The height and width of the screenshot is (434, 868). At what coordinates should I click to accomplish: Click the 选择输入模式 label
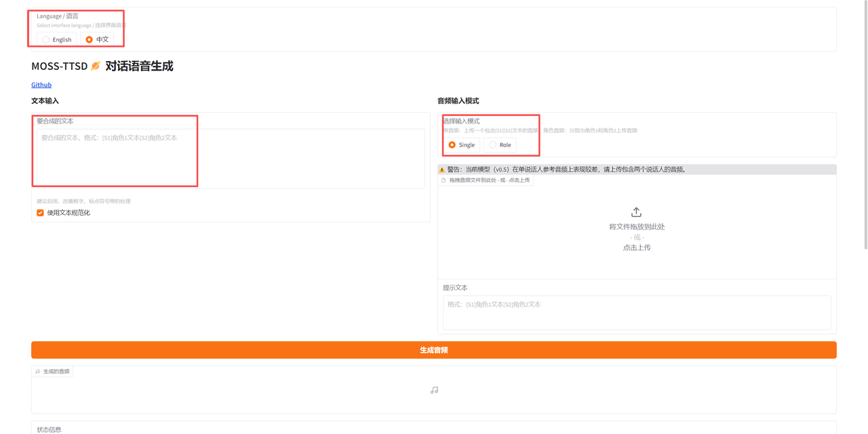click(x=461, y=121)
